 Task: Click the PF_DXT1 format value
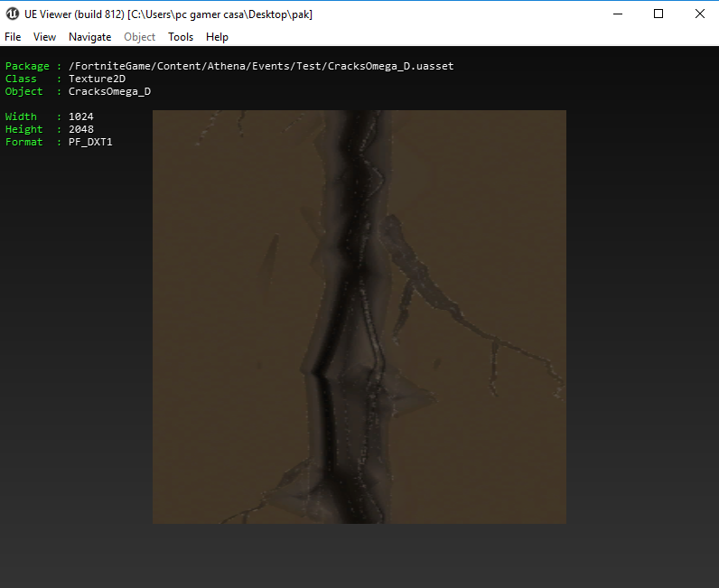(90, 142)
